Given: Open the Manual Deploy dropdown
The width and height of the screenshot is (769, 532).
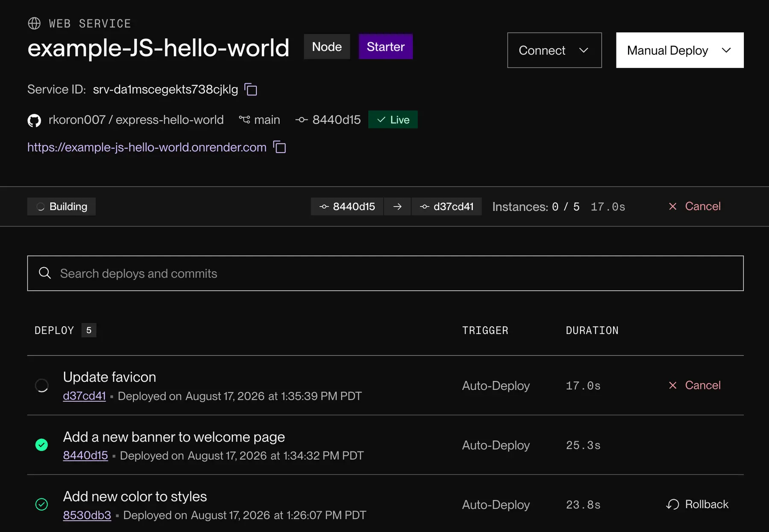Looking at the screenshot, I should pos(680,50).
